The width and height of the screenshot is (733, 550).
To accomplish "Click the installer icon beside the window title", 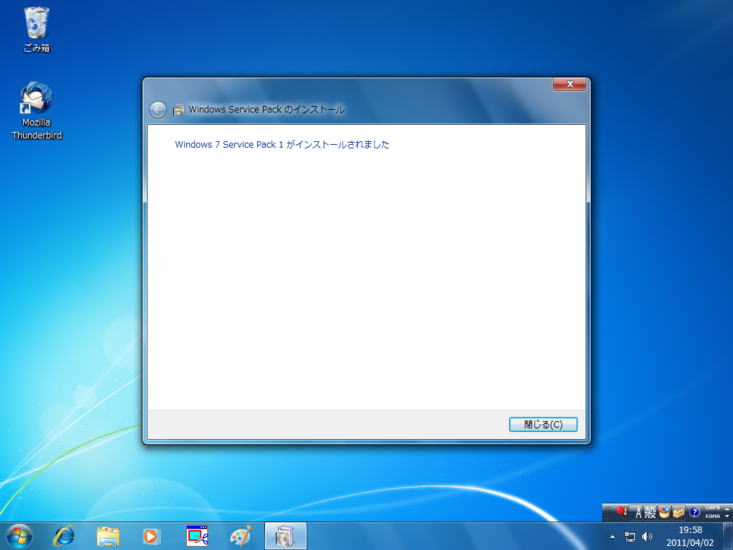I will [178, 110].
